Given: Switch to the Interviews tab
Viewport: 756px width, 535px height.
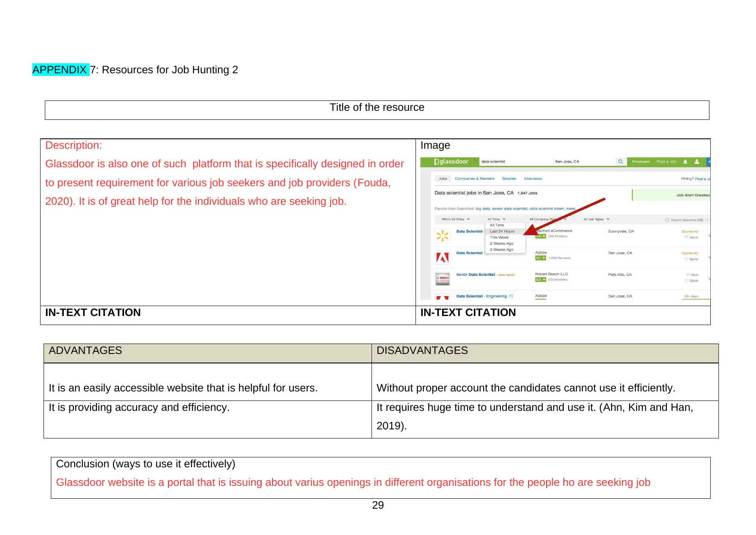Looking at the screenshot, I should click(x=533, y=178).
